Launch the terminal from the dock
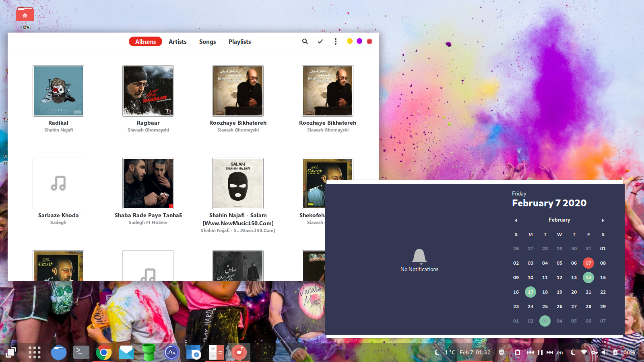The width and height of the screenshot is (644, 362). 81,352
